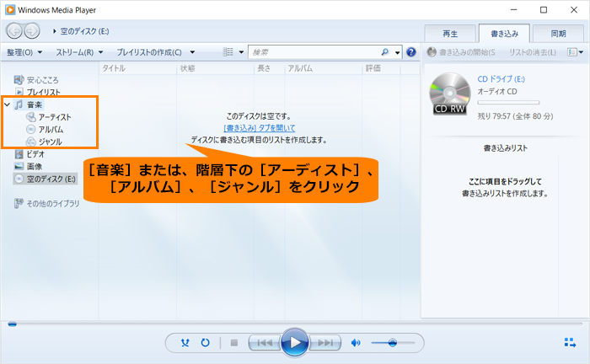The image size is (590, 364).
Task: Click the [書き込み] タブを開いて link
Action: click(x=260, y=128)
